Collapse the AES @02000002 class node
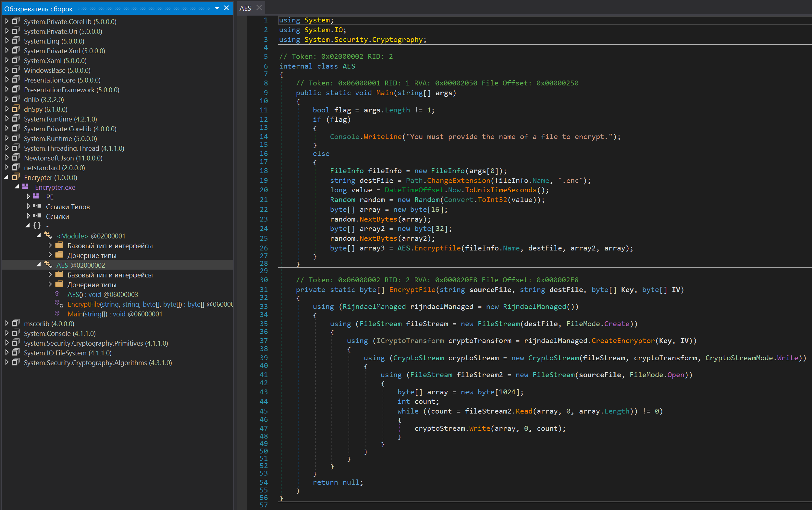The height and width of the screenshot is (510, 812). tap(39, 265)
